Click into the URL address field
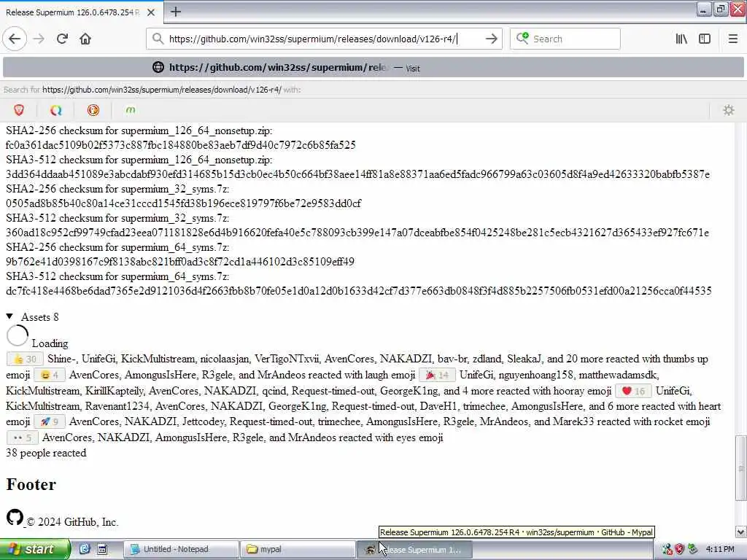The height and width of the screenshot is (560, 747). [324, 39]
